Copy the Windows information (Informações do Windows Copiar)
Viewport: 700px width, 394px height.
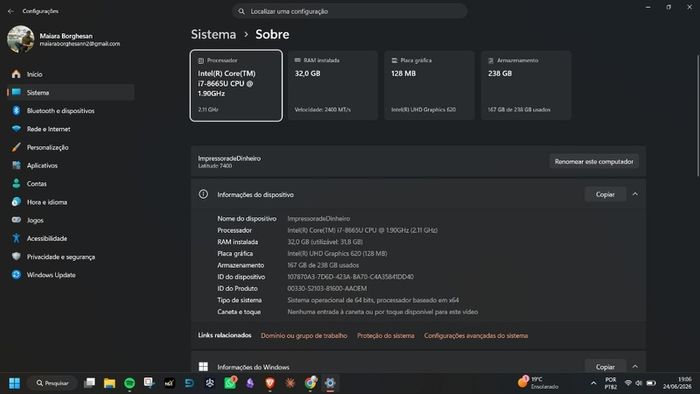tap(605, 367)
